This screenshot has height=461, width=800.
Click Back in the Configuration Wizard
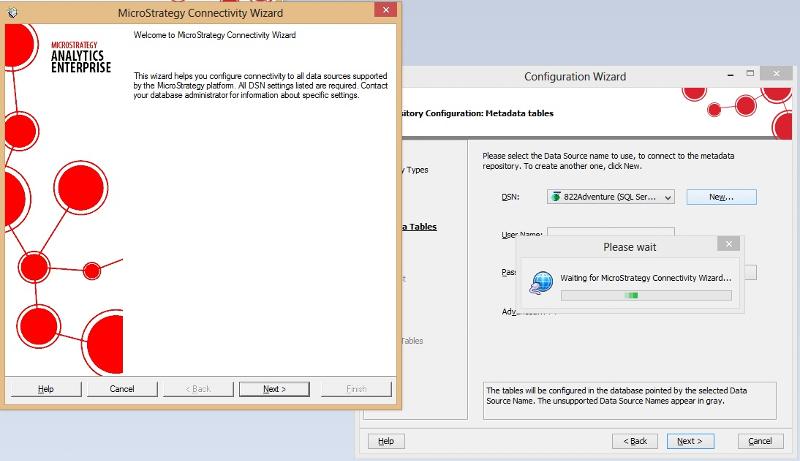tap(635, 441)
